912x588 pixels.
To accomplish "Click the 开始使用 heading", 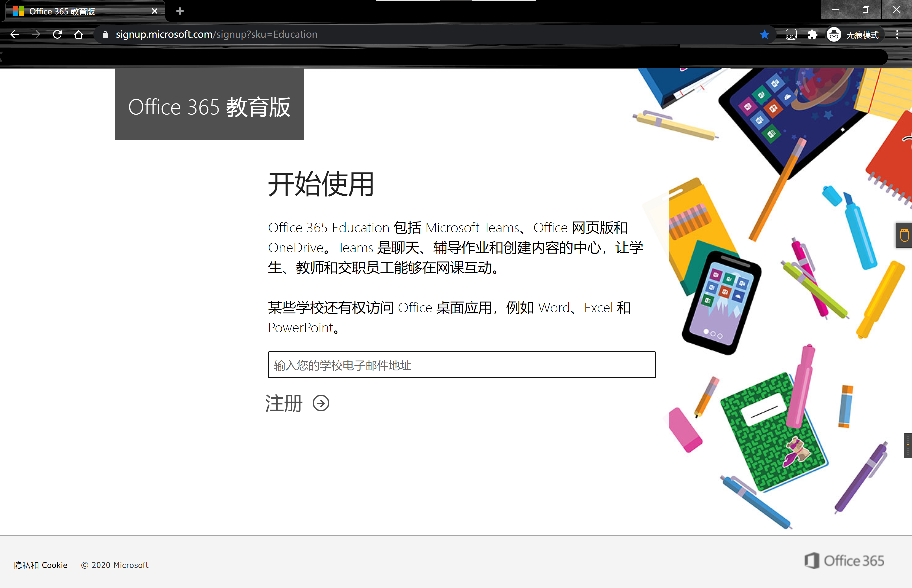I will point(321,184).
